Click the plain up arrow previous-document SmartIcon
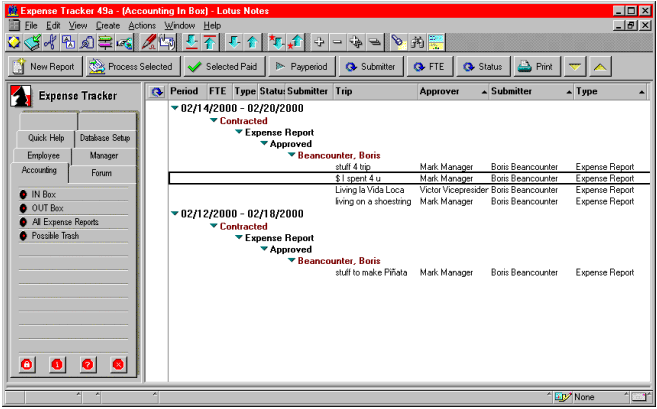This screenshot has width=657, height=409. click(x=252, y=42)
